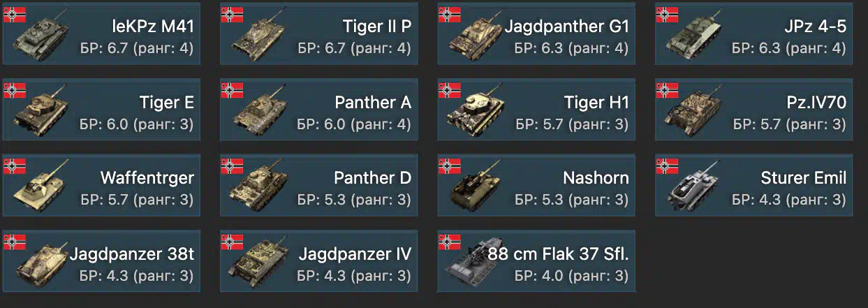The image size is (868, 308).
Task: Click the flag on Tiger E card
Action: 15,89
